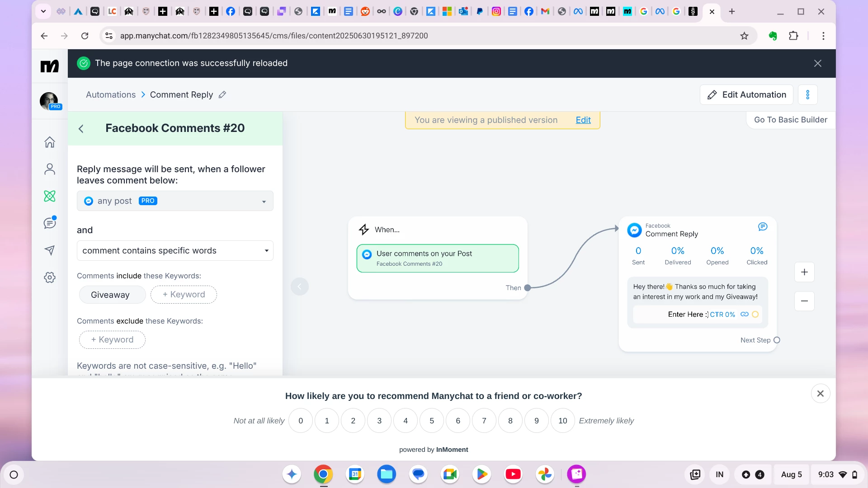The height and width of the screenshot is (488, 868).
Task: Click comment icon on Comment Reply node
Action: (763, 227)
